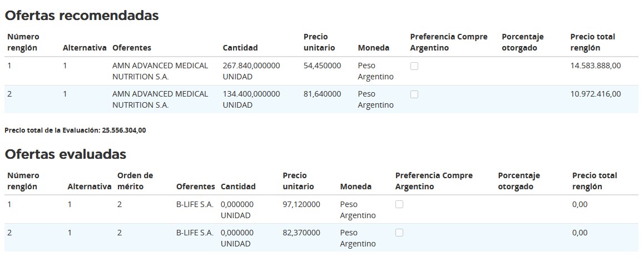Select the Porcentaje otorgado header in Ofertas recomendadas
644x262 pixels.
coord(523,42)
